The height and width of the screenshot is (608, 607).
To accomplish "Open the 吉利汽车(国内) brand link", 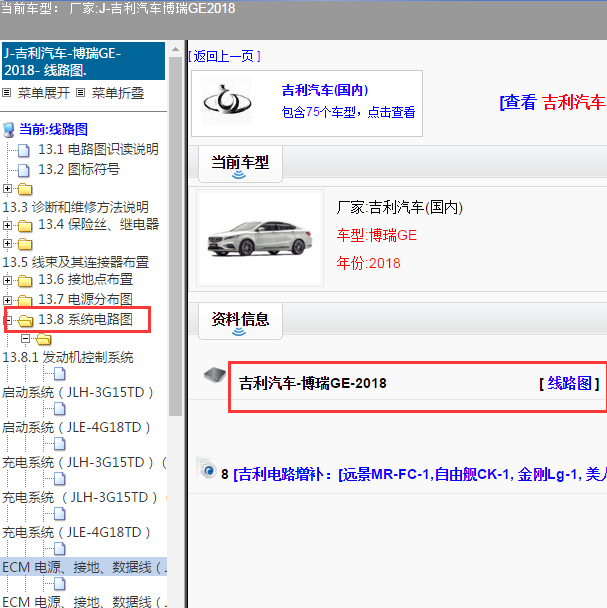I will [x=325, y=90].
